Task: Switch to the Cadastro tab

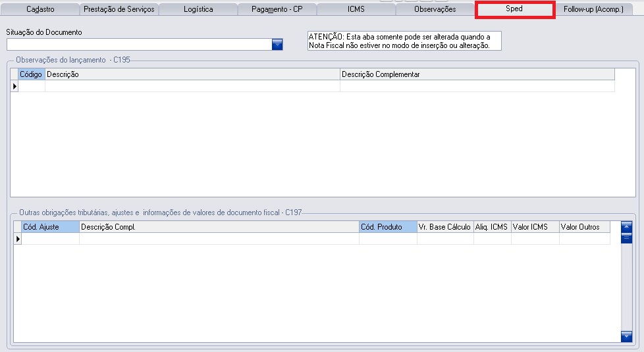Action: click(x=40, y=9)
